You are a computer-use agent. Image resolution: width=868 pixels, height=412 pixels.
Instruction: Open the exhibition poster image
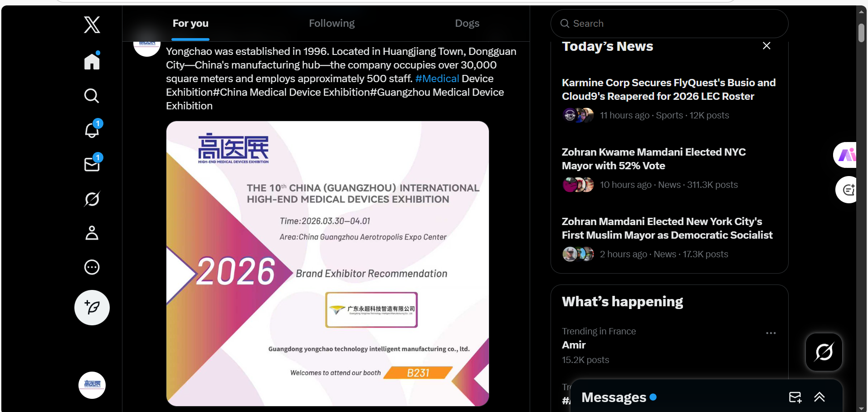coord(327,264)
